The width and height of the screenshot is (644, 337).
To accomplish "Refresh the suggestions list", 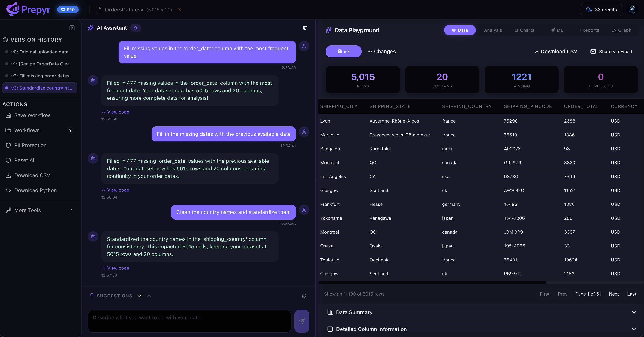I will click(x=304, y=296).
